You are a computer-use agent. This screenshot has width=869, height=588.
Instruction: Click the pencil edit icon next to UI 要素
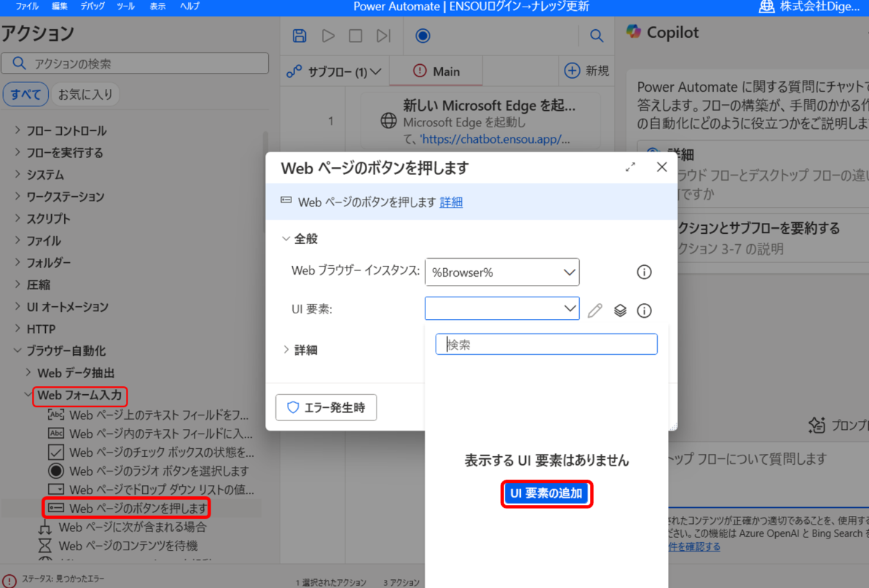(595, 310)
